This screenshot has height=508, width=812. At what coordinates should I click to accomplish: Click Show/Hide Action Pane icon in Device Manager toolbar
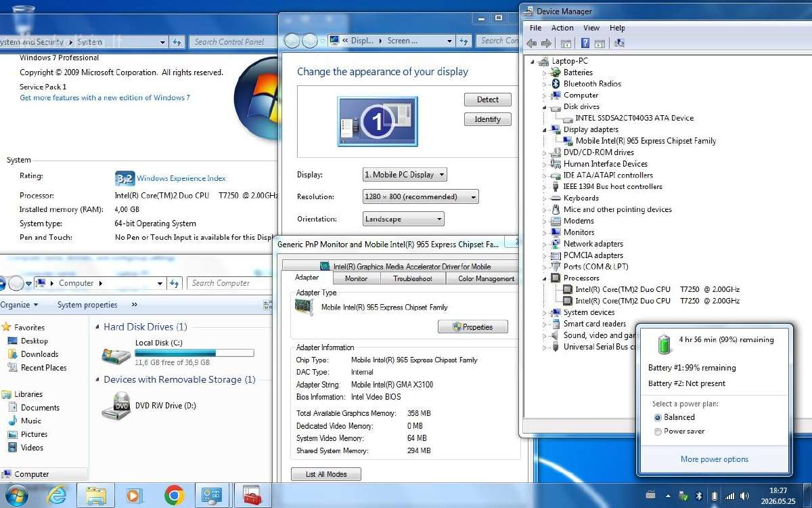tap(600, 43)
